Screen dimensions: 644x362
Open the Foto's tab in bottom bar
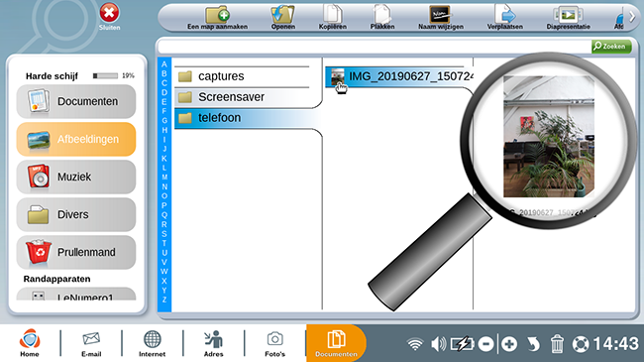tap(274, 344)
